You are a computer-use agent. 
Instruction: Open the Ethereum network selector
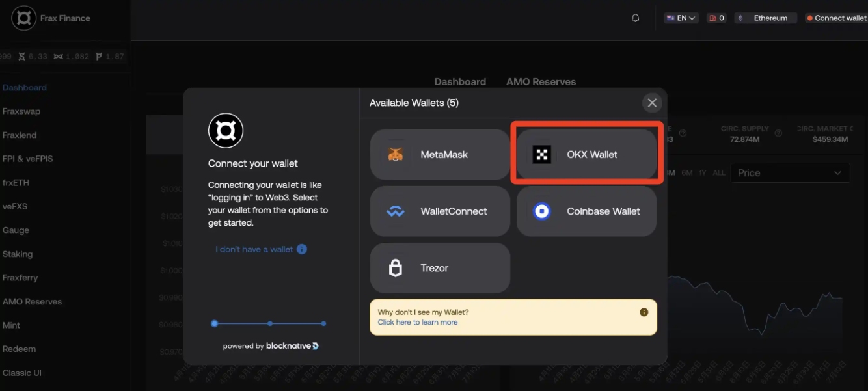[766, 18]
